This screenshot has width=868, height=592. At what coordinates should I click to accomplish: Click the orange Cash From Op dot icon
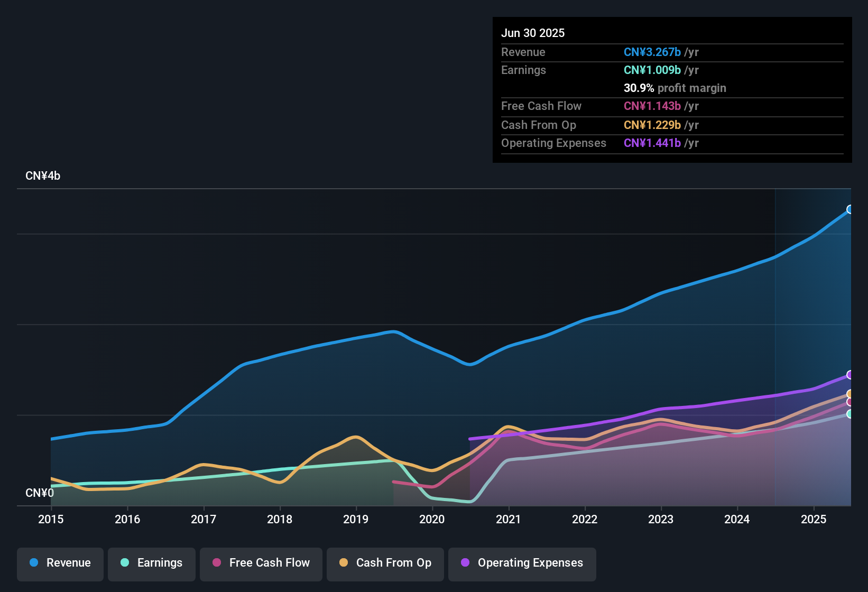click(344, 563)
